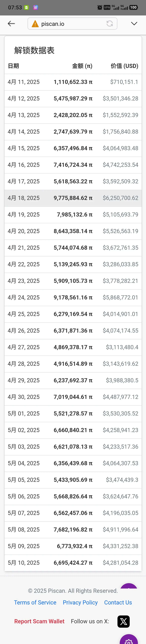Viewport: 146px width, 644px height.
Task: Sort by the 金额 (π) column header
Action: [x=82, y=66]
